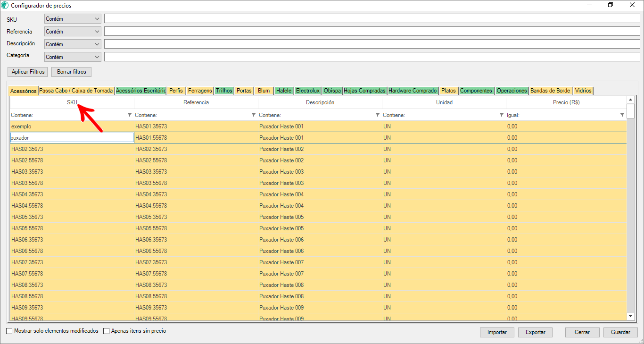Enable Mostrar solo elementos modificados checkbox
The height and width of the screenshot is (344, 644).
pyautogui.click(x=9, y=331)
